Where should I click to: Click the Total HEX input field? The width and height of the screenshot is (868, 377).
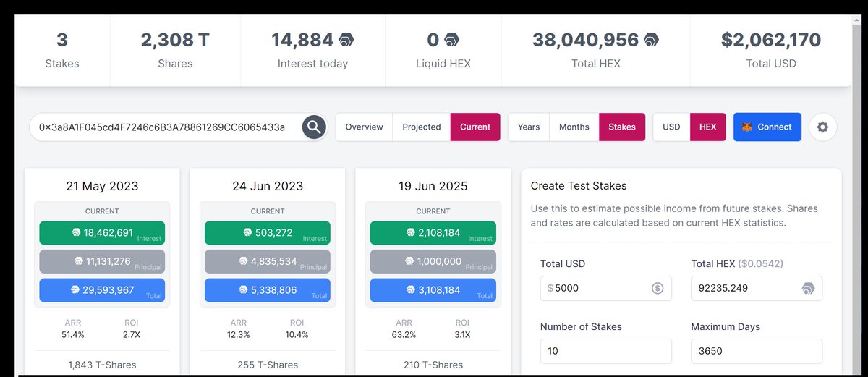tap(757, 288)
